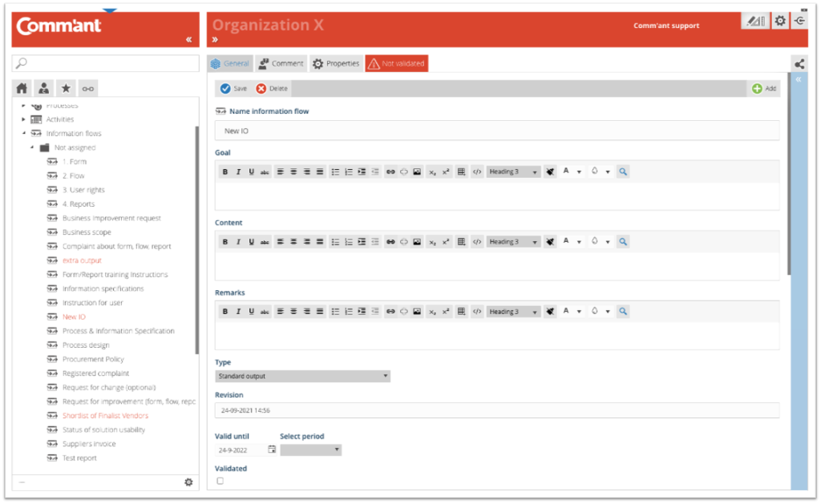This screenshot has width=821, height=504.
Task: Open the search magnifier in the Goal toolbar
Action: pos(623,171)
